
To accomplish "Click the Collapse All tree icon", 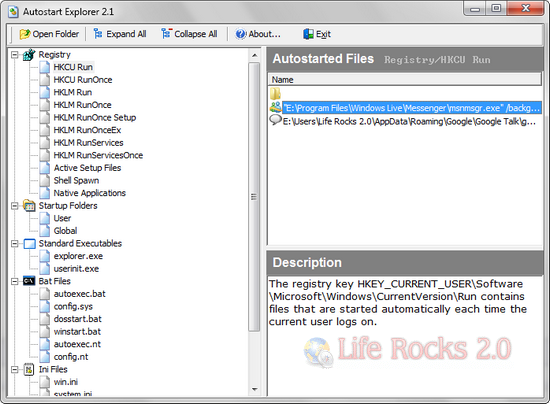I will point(166,34).
